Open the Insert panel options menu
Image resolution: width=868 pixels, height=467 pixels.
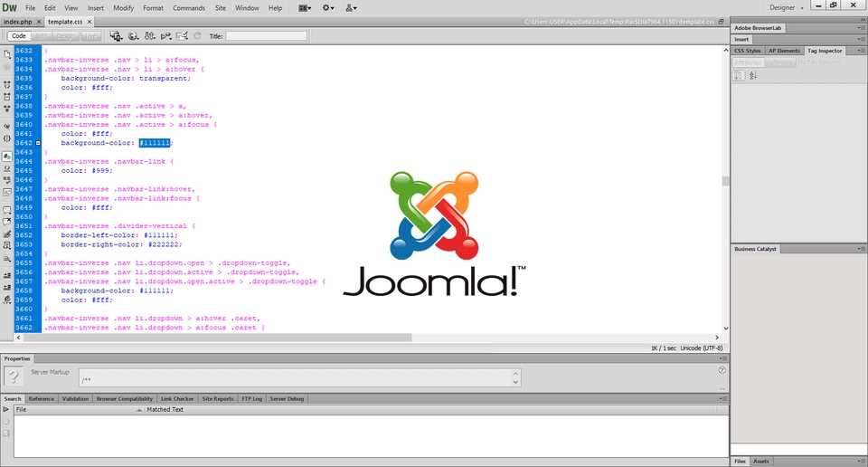862,39
